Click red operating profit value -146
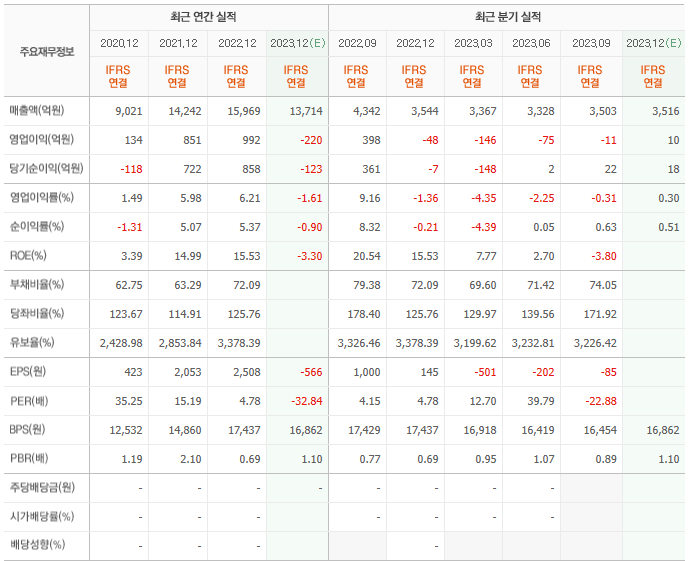 (x=485, y=140)
